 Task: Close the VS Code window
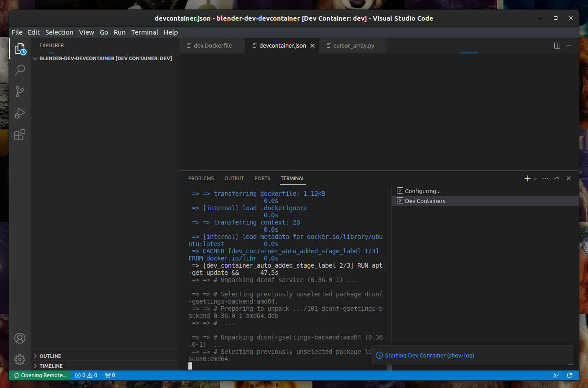tap(571, 18)
